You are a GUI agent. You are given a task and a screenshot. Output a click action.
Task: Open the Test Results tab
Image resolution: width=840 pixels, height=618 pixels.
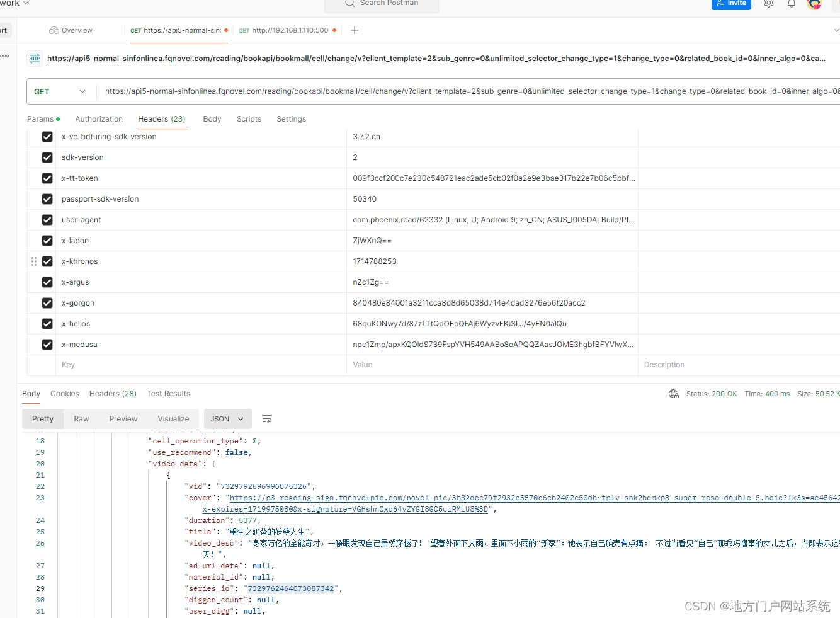pyautogui.click(x=168, y=394)
